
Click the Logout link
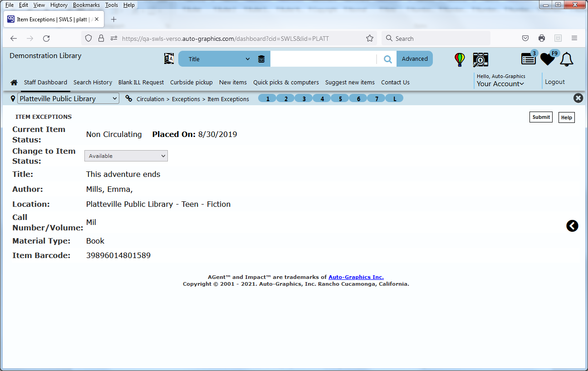pos(555,82)
